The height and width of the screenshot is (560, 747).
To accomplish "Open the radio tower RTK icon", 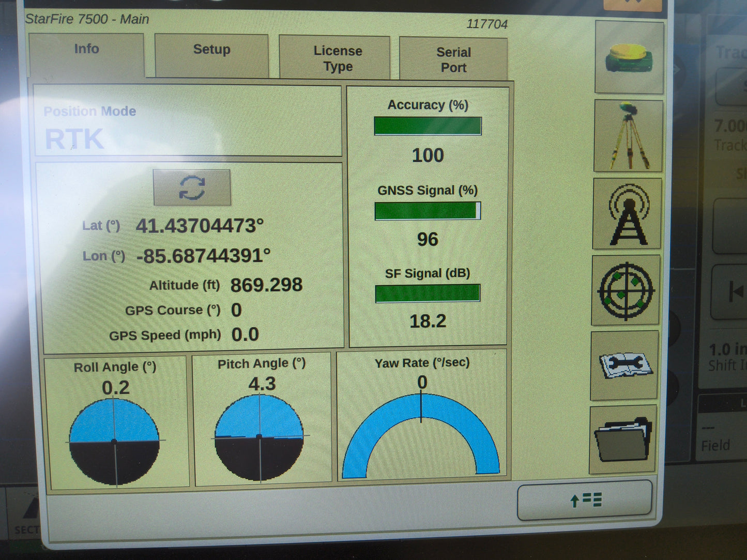I will (x=628, y=214).
